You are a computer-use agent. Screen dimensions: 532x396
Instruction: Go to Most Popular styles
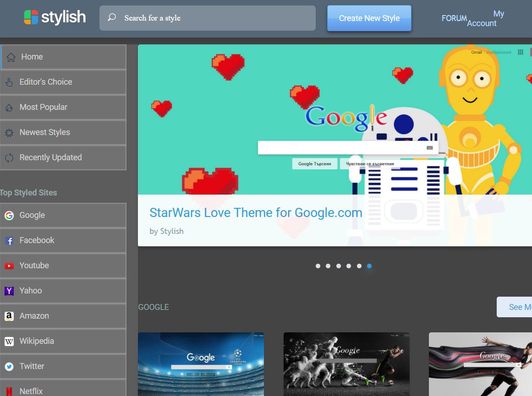[63, 107]
